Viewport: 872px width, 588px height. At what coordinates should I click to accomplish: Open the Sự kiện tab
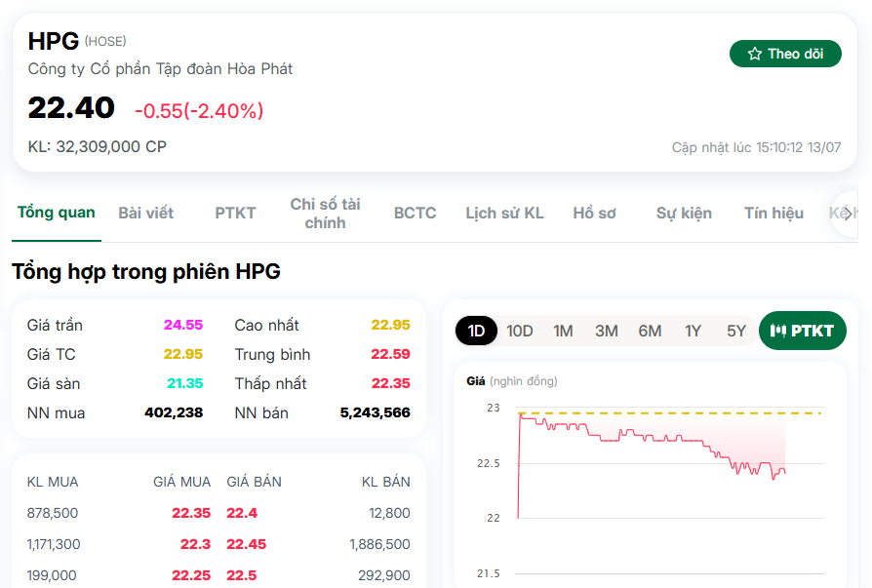[x=684, y=213]
